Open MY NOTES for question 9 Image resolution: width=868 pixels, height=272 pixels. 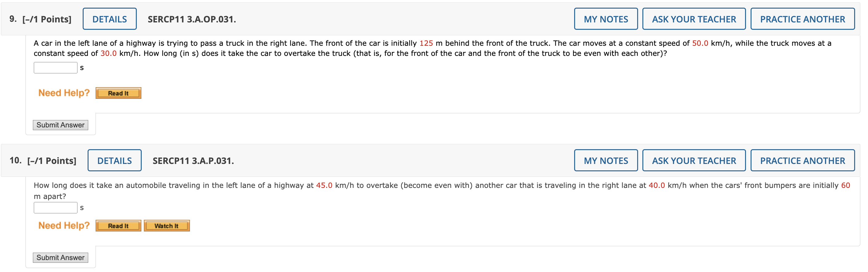[606, 19]
